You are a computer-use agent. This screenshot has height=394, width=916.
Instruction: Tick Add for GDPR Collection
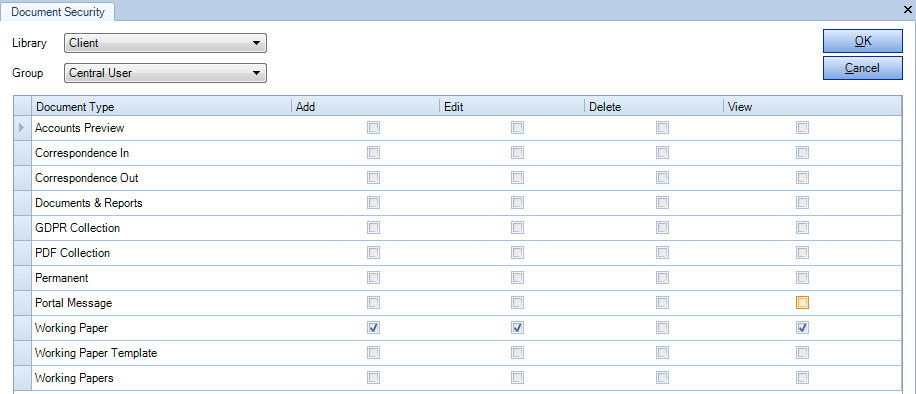pos(373,227)
